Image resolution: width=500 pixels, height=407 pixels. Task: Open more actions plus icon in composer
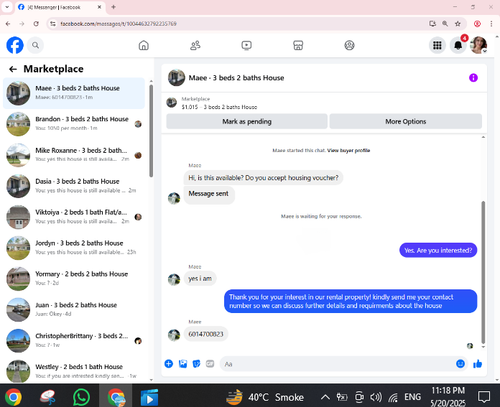[x=169, y=364]
